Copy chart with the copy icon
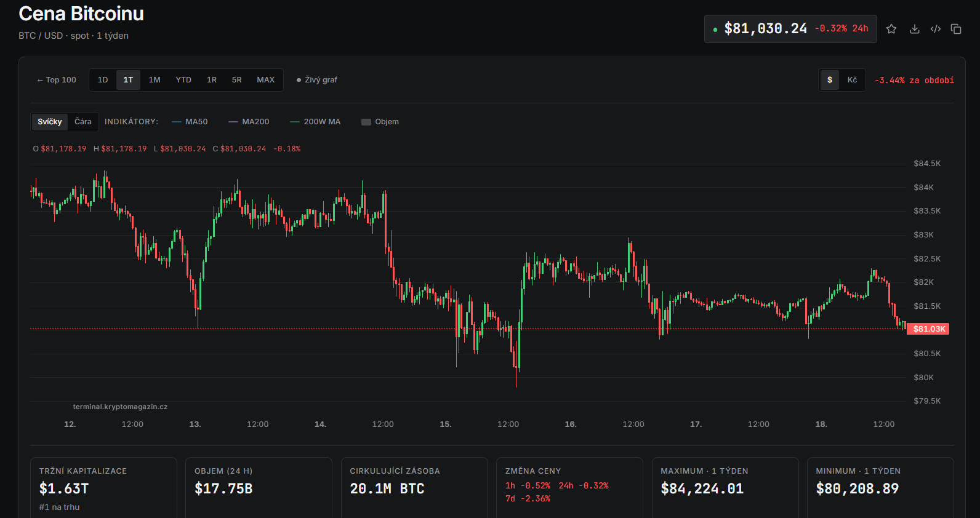The image size is (980, 518). point(956,29)
